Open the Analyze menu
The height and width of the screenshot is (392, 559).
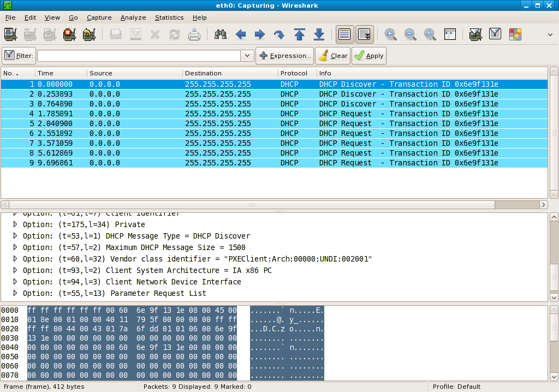tap(133, 17)
